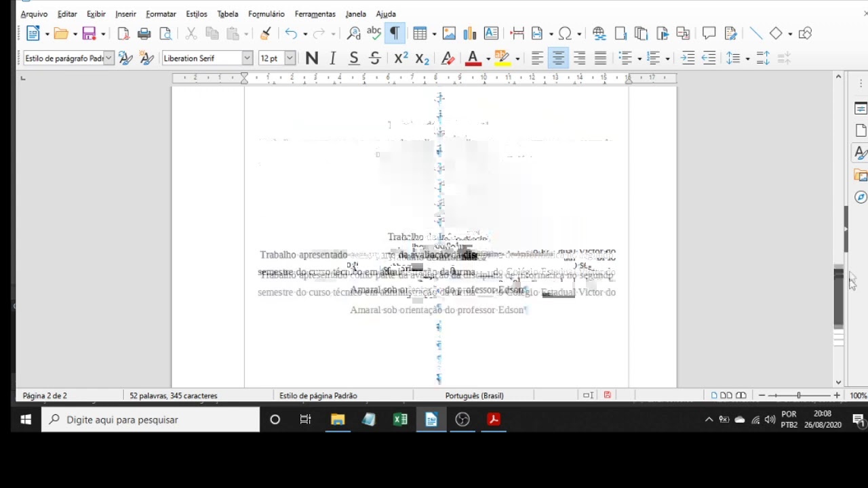868x488 pixels.
Task: Expand the font color dropdown arrow
Action: pos(488,59)
